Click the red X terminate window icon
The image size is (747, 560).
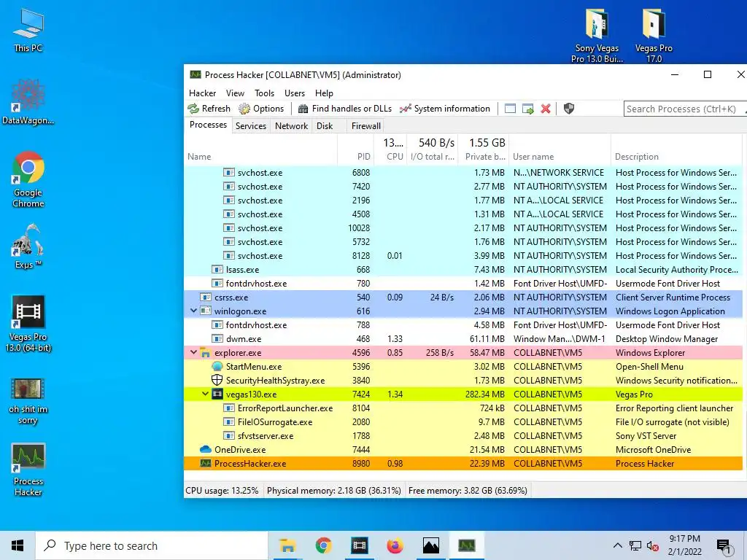click(546, 109)
